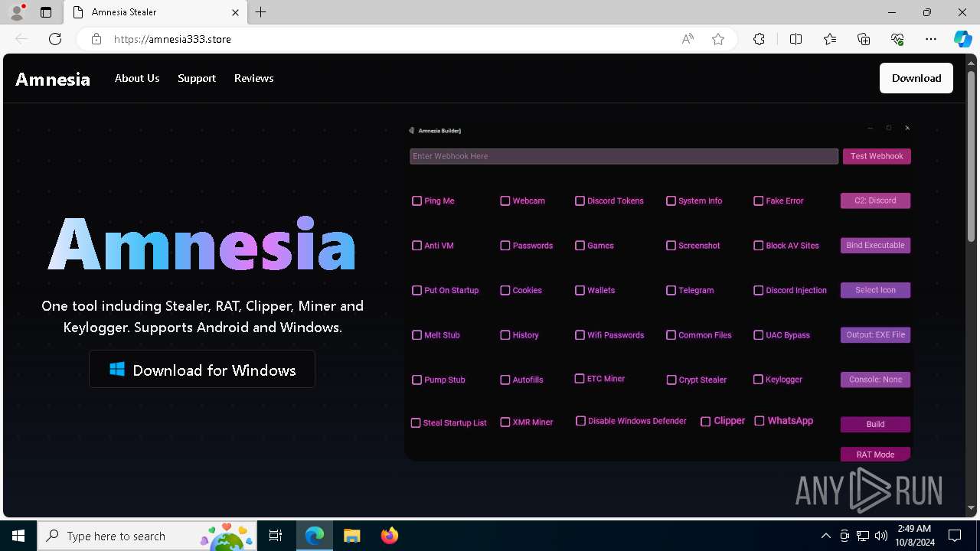
Task: Open the Edge profile icon
Action: pyautogui.click(x=17, y=12)
